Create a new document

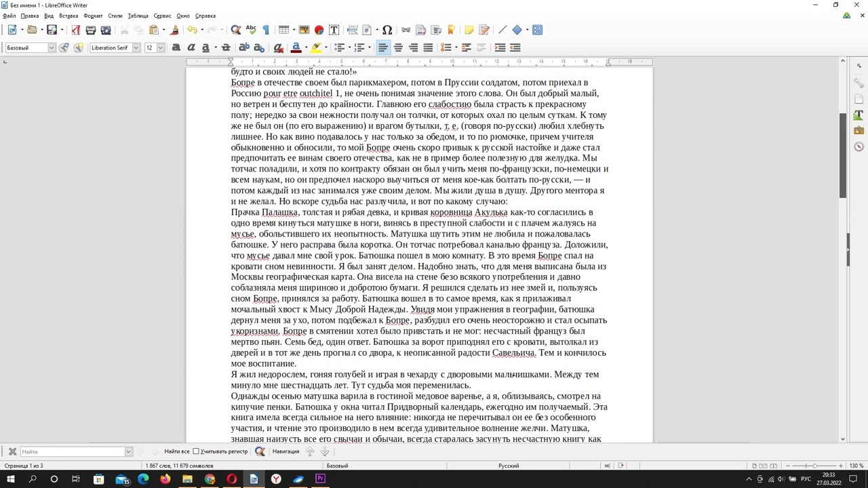(x=12, y=30)
